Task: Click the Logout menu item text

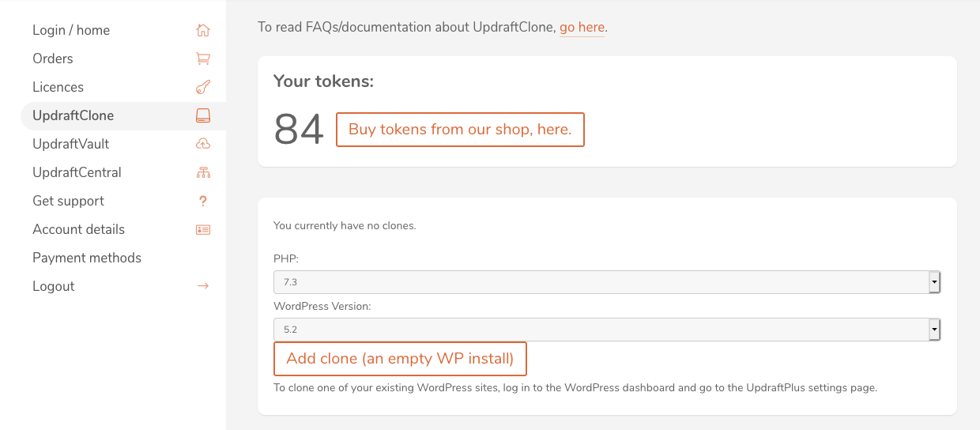Action: tap(54, 286)
